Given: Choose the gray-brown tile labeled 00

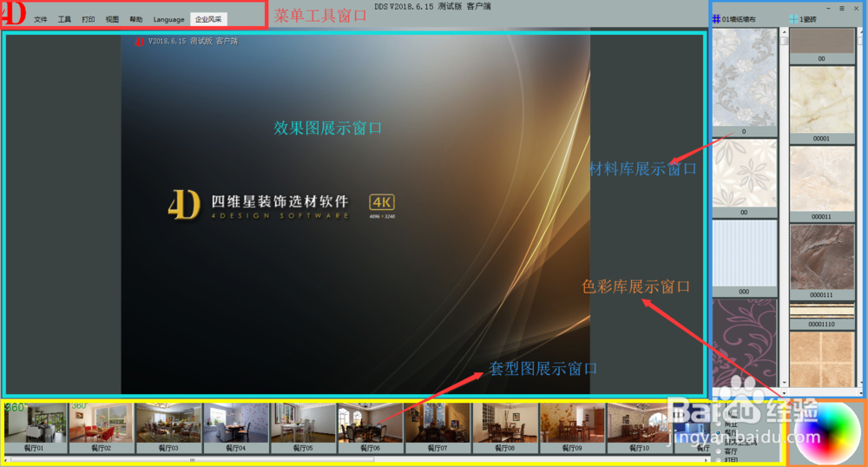Looking at the screenshot, I should click(822, 46).
